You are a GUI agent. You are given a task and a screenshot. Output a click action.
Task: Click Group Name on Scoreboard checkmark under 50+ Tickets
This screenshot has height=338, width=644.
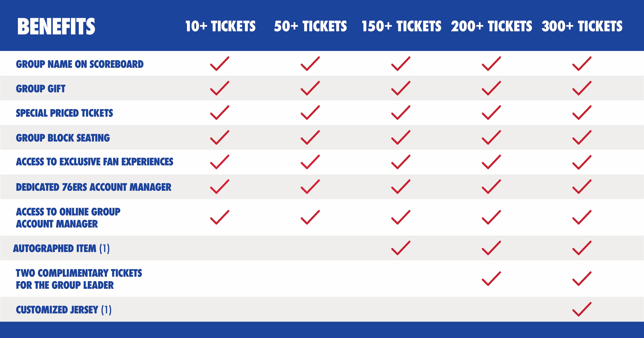click(x=310, y=64)
